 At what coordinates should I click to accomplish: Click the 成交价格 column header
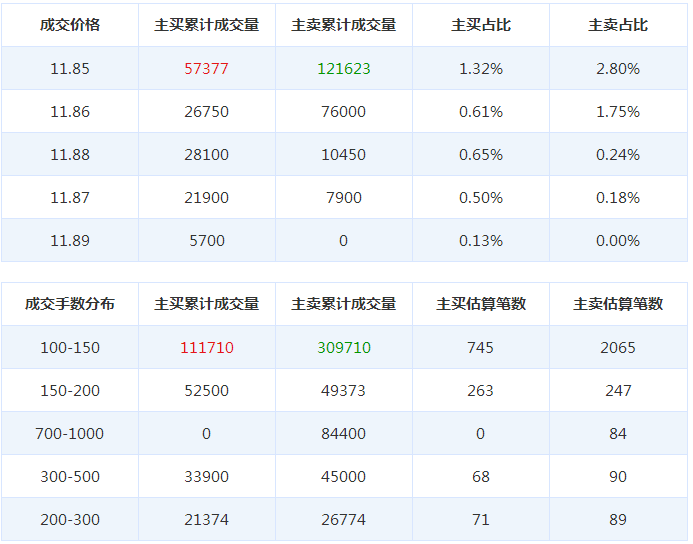pos(70,25)
